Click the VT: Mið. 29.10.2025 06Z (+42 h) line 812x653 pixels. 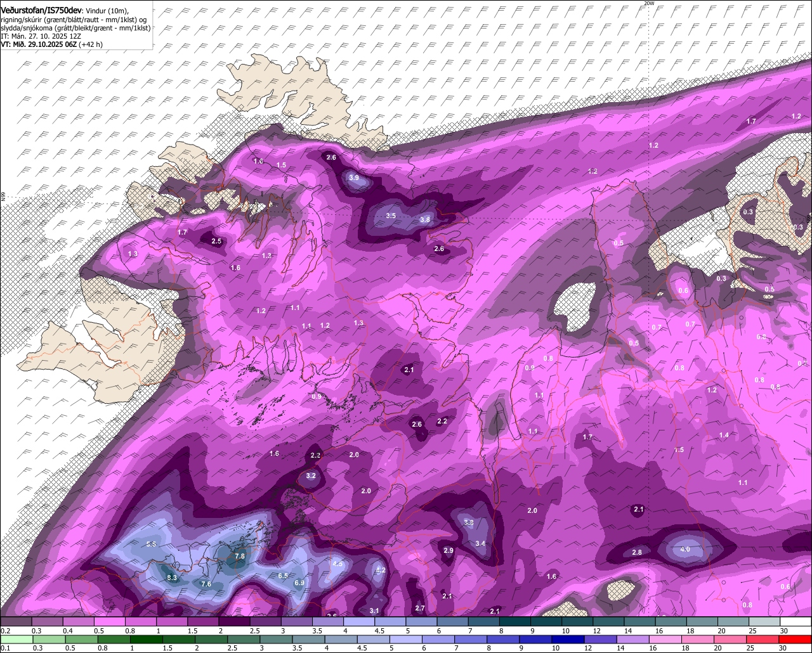coord(51,45)
